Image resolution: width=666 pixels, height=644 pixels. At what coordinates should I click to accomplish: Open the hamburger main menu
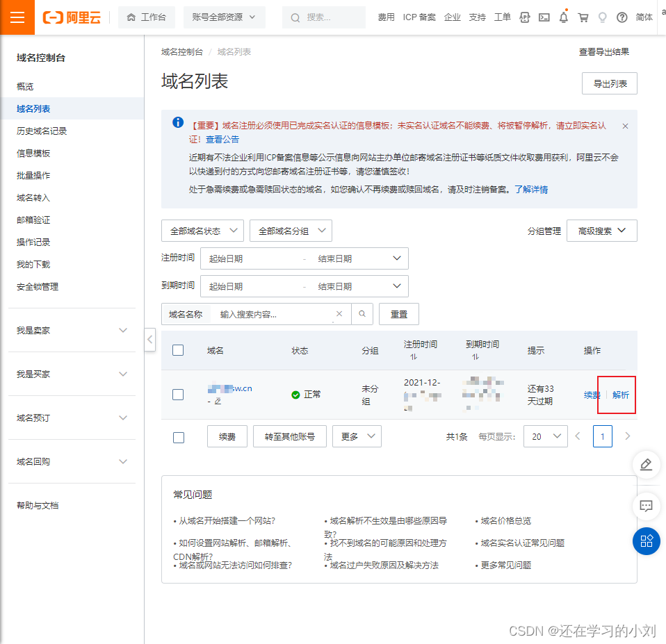point(17,17)
